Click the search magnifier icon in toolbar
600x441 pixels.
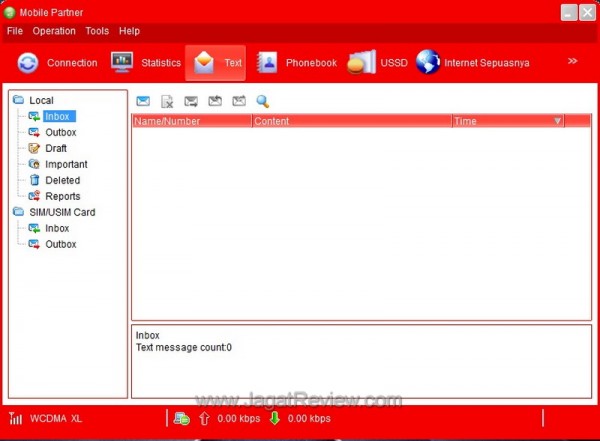coord(263,101)
